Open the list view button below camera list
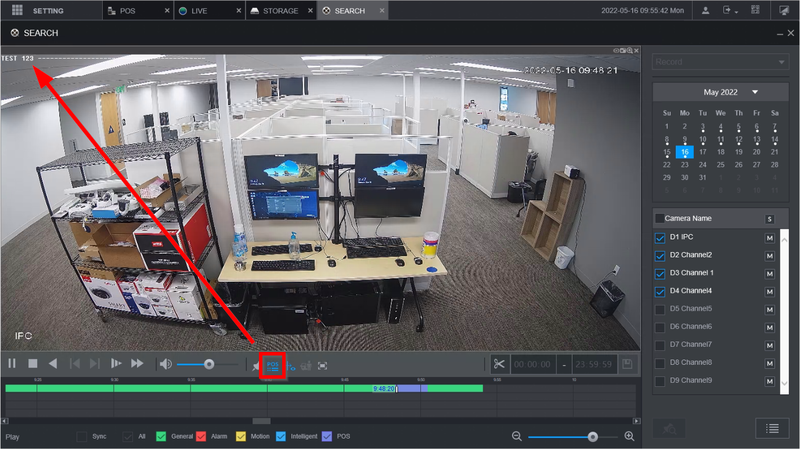The height and width of the screenshot is (449, 800). point(772,428)
